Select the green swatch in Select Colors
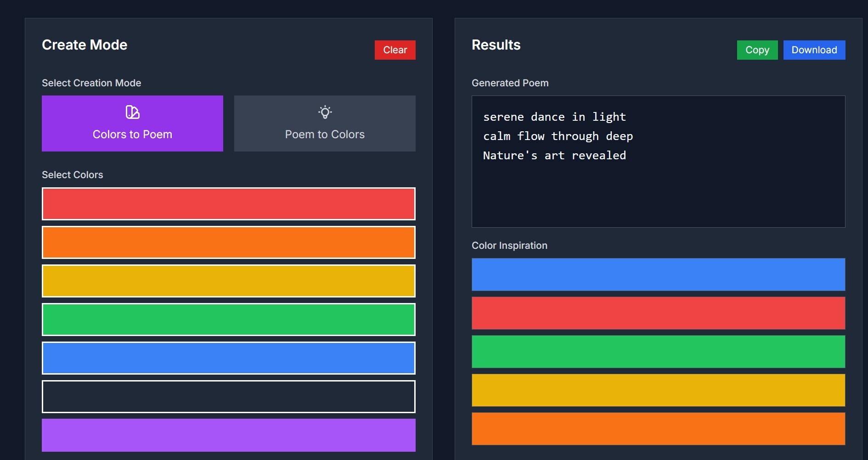This screenshot has width=868, height=460. [228, 320]
